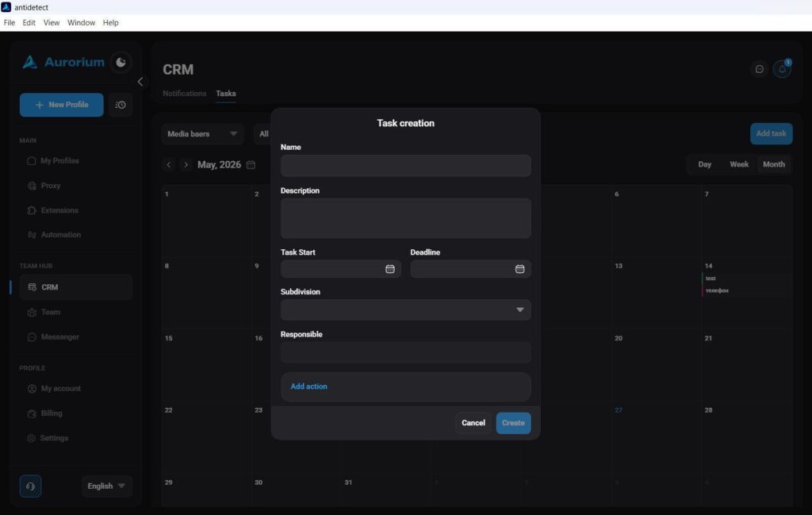Viewport: 812px width, 515px height.
Task: Switch calendar to Week view
Action: tap(739, 164)
